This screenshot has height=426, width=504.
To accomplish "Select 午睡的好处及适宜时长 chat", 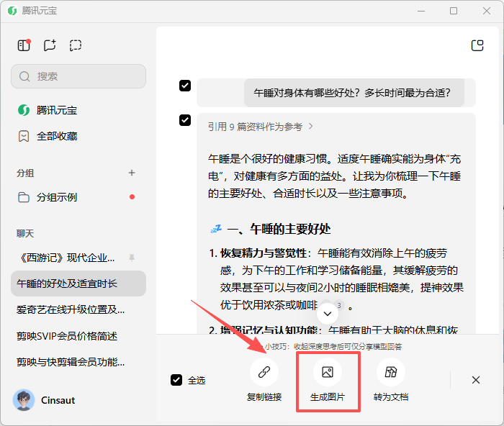I will click(x=78, y=284).
